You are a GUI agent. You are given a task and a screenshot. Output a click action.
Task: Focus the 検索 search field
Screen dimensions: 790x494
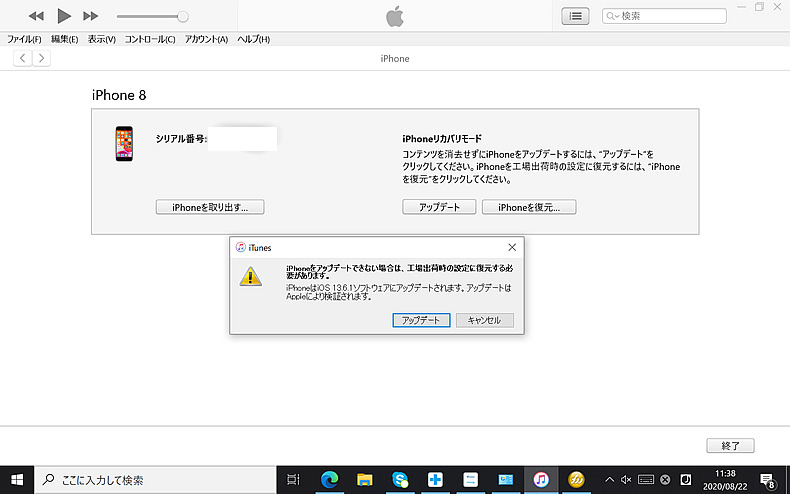[x=664, y=16]
